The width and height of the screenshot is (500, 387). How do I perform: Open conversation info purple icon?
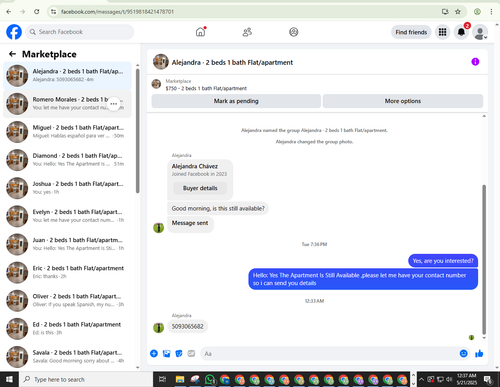point(475,62)
